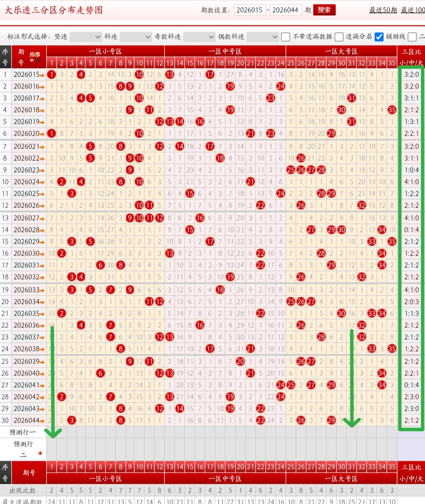Click red ball 20 in row 2026039
The width and height of the screenshot is (425, 504).
point(240,361)
